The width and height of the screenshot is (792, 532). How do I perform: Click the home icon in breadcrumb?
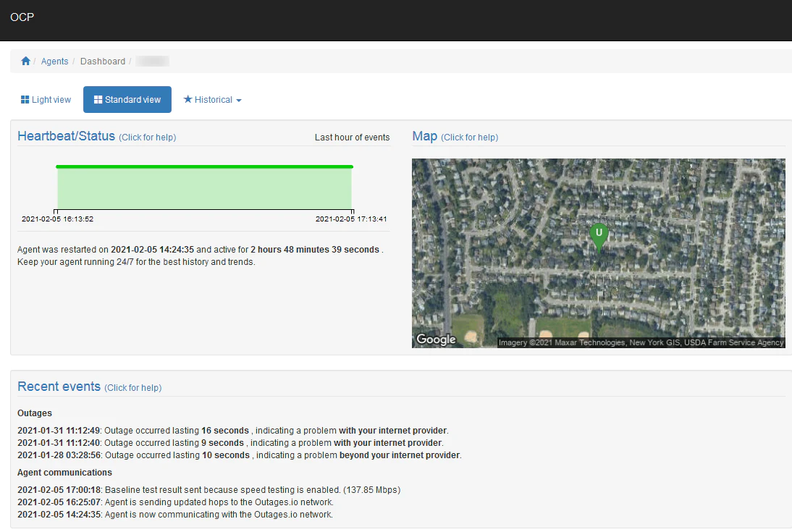[26, 61]
